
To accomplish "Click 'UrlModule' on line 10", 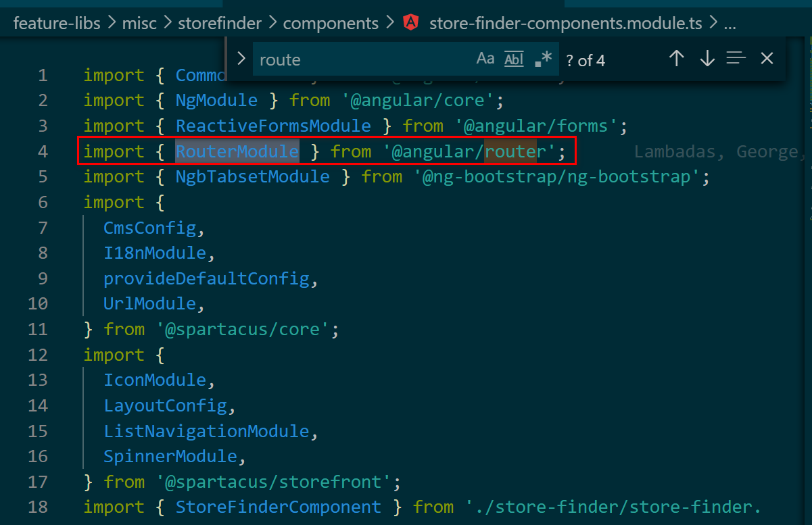I will (149, 304).
